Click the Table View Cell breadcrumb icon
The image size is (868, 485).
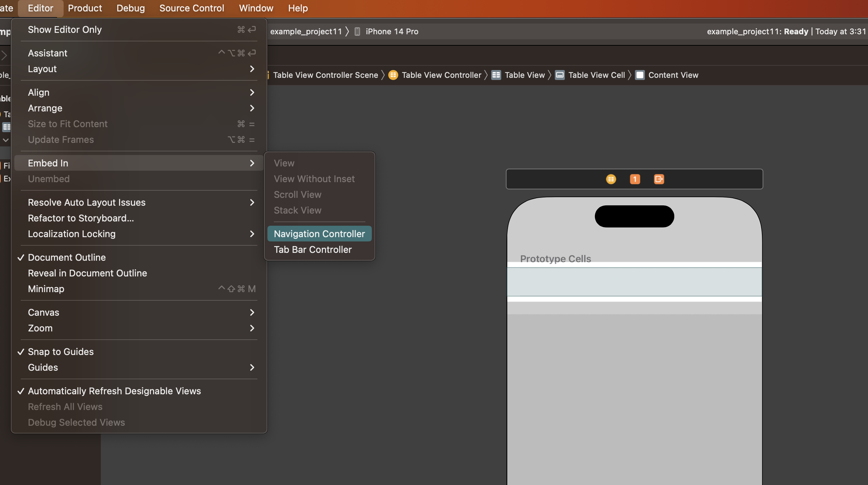(x=559, y=75)
